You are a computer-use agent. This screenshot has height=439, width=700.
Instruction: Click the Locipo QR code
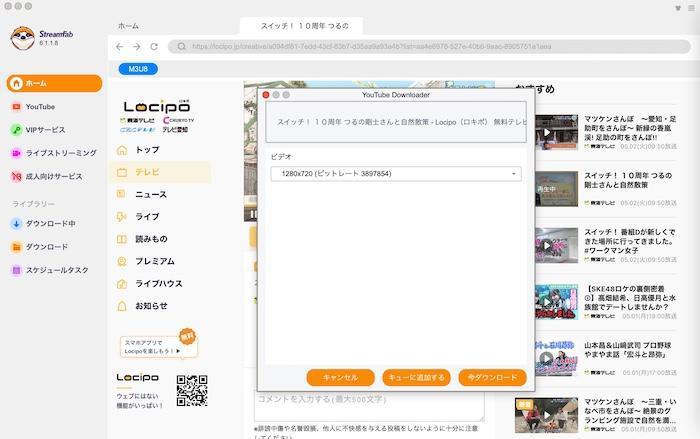(x=192, y=390)
